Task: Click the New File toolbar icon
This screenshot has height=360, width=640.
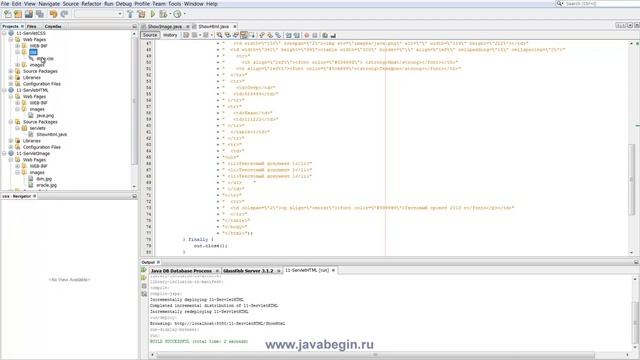Action: (x=7, y=14)
